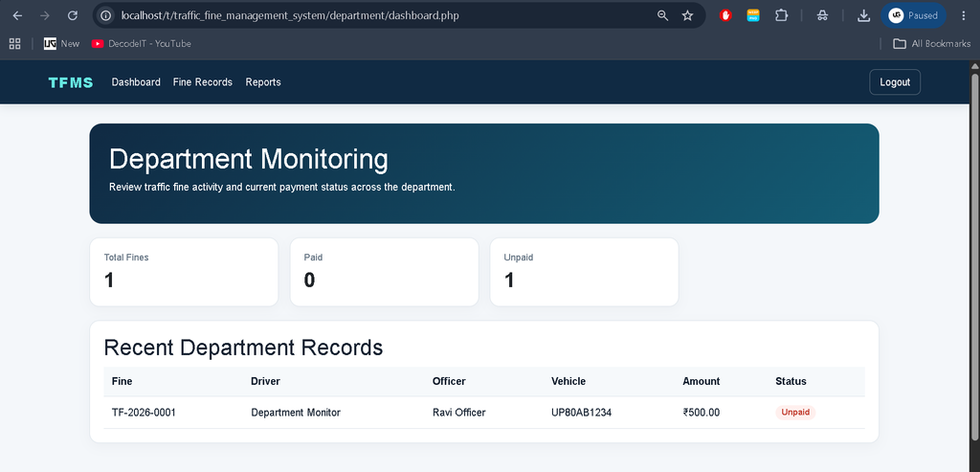The image size is (980, 472).
Task: Click the Status column header
Action: [791, 381]
